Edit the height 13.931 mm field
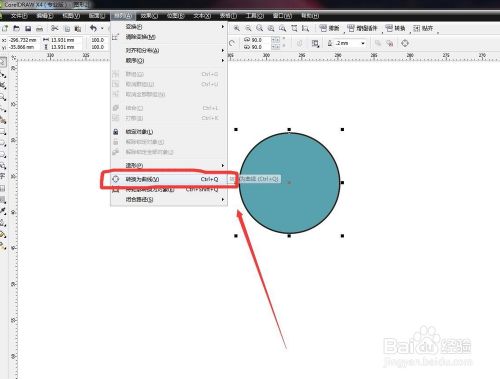 (66, 47)
